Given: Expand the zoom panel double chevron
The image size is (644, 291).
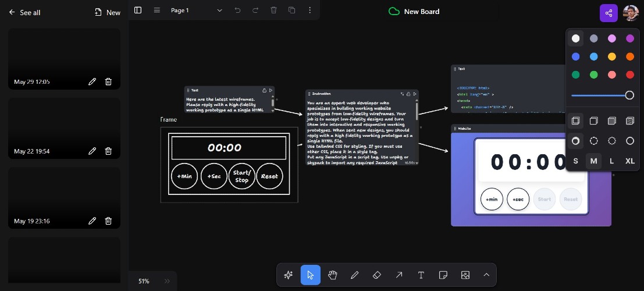Looking at the screenshot, I should pos(167,281).
